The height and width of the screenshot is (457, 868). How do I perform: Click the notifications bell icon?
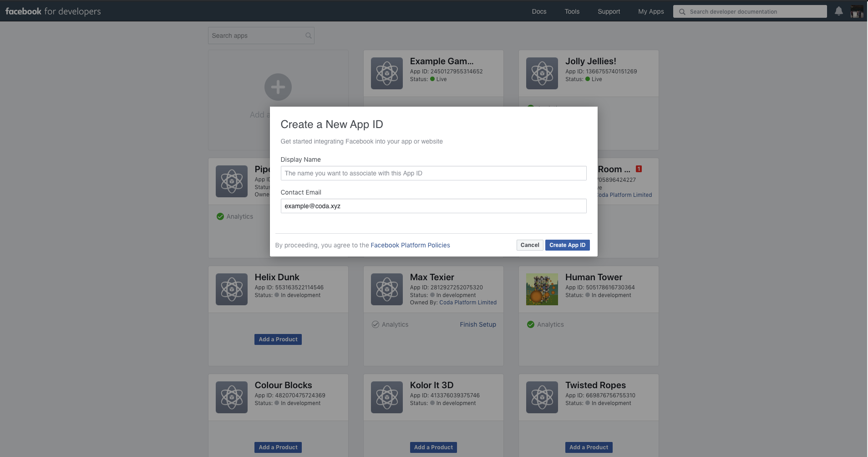[x=838, y=11]
